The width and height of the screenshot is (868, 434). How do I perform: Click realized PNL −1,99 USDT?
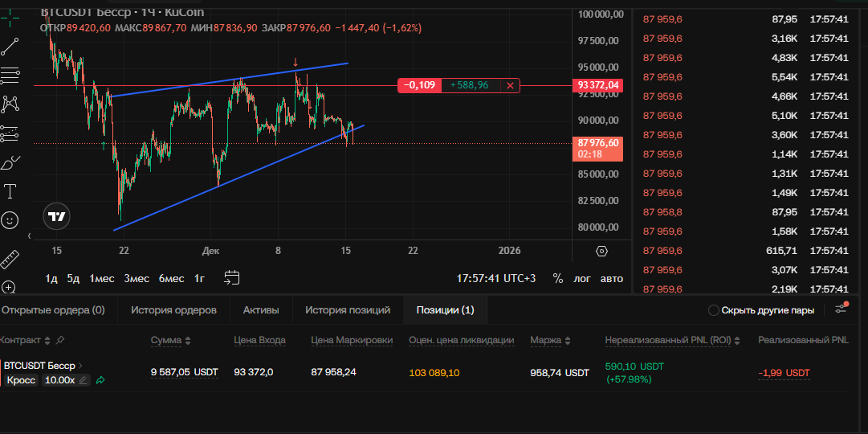point(784,373)
